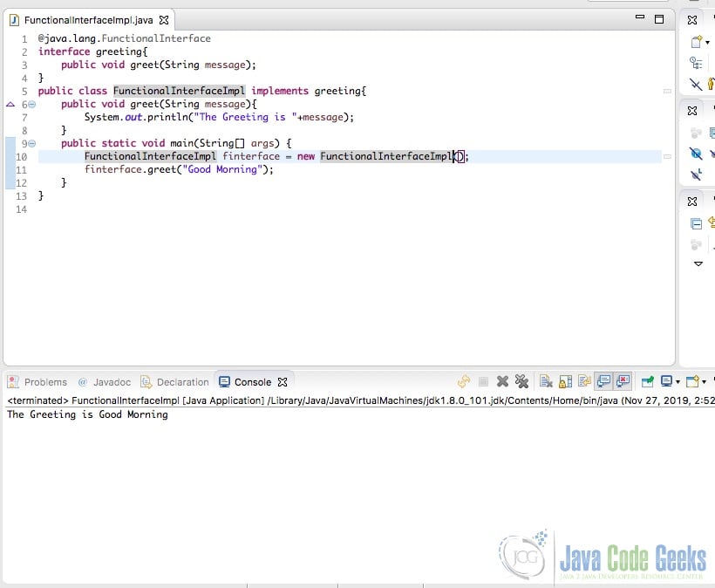This screenshot has height=588, width=715.
Task: Close the topmost right side view
Action: (692, 19)
